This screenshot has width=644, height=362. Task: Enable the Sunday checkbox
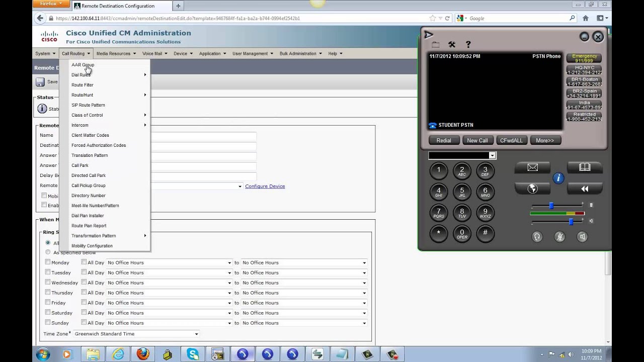tap(48, 322)
